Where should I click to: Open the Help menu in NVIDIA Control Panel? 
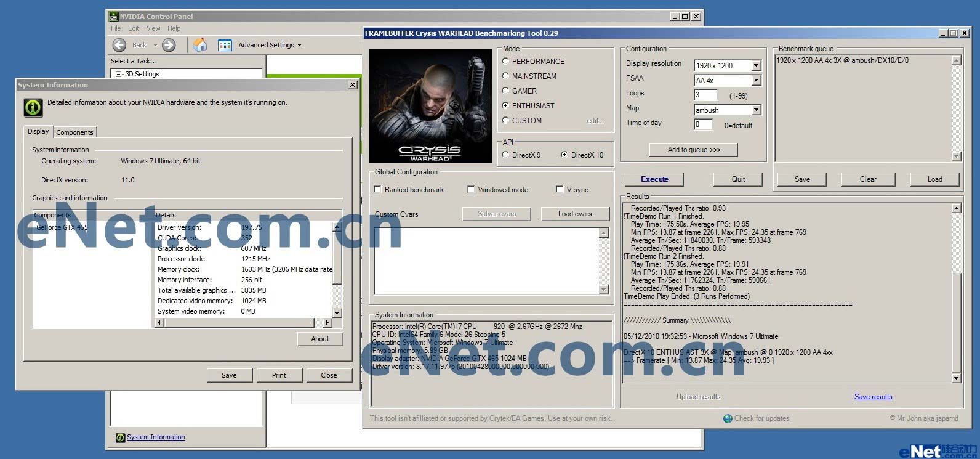(174, 28)
